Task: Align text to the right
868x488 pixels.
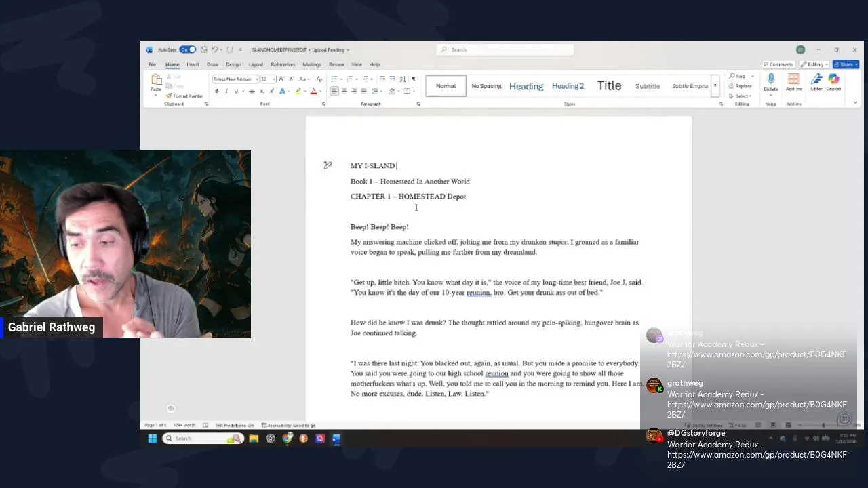Action: [x=354, y=91]
